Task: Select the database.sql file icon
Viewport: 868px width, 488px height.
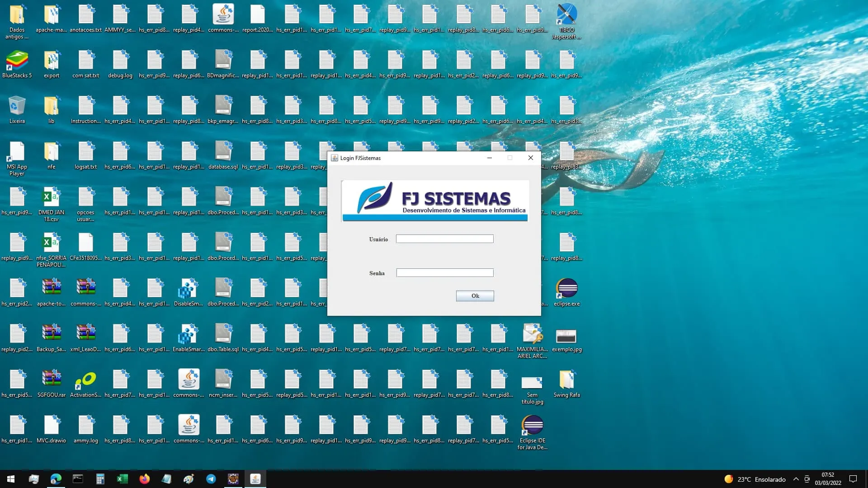Action: tap(223, 155)
